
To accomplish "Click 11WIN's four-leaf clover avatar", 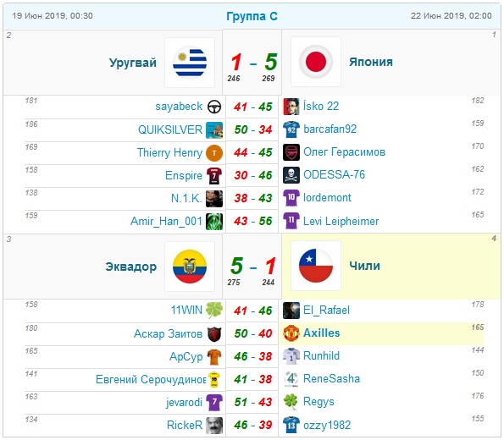I will tap(214, 311).
